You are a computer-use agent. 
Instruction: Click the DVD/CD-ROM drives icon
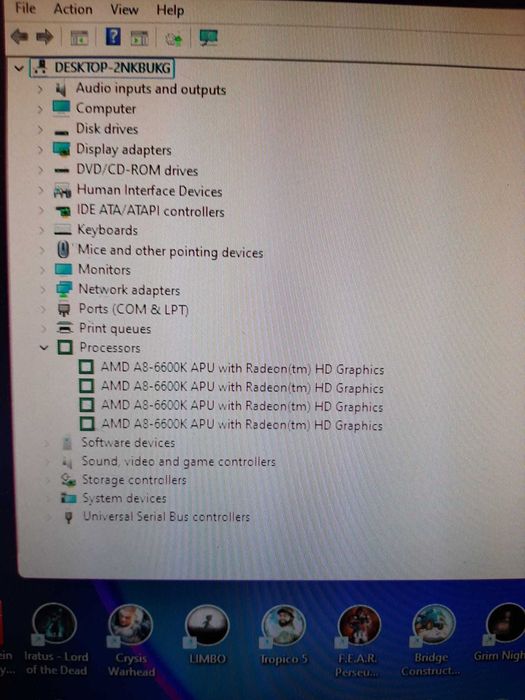[x=62, y=171]
